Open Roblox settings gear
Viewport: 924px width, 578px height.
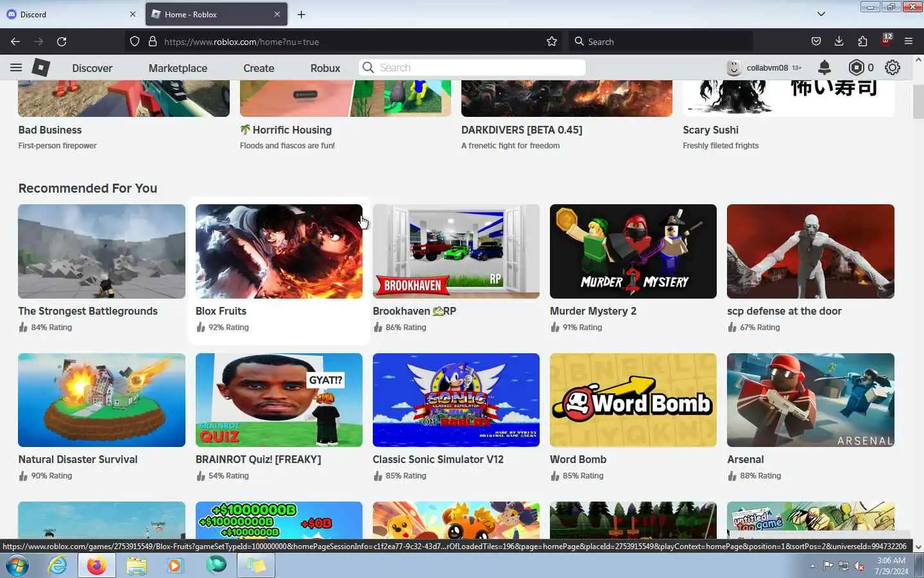(x=893, y=67)
